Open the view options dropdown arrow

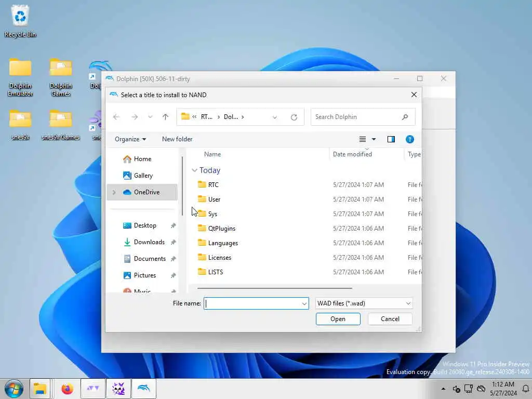click(374, 139)
